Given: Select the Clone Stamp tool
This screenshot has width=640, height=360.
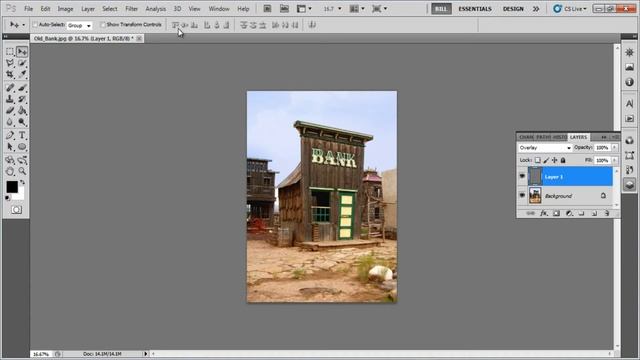Looking at the screenshot, I should 10,99.
